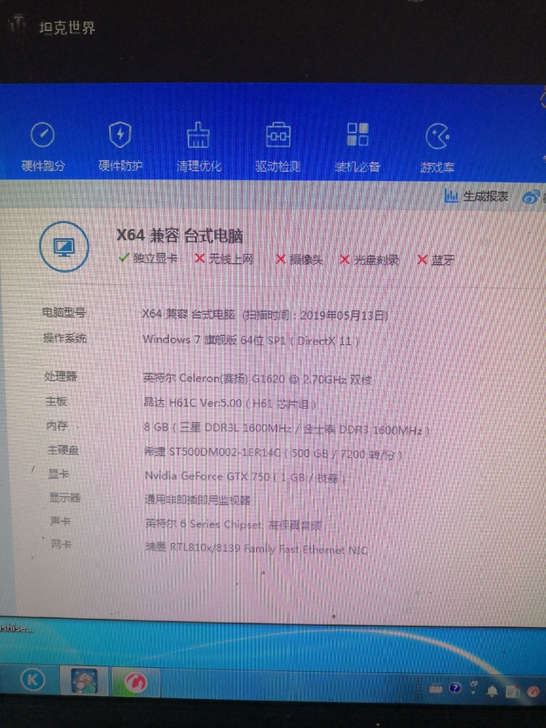The image size is (546, 728).
Task: Click the 昂达 H61C motherboard value
Action: click(230, 403)
